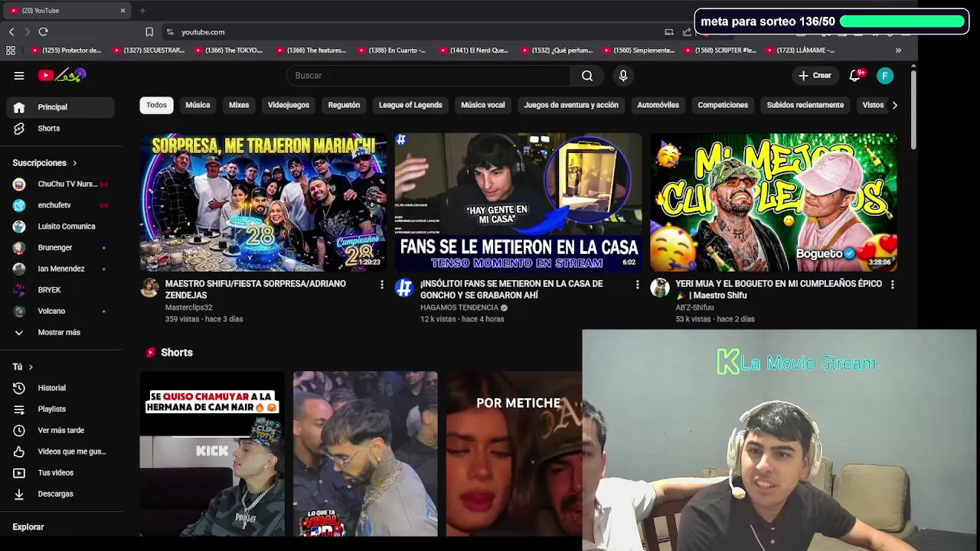This screenshot has height=551, width=980.
Task: Select Subidos recientemente chip
Action: tap(805, 105)
